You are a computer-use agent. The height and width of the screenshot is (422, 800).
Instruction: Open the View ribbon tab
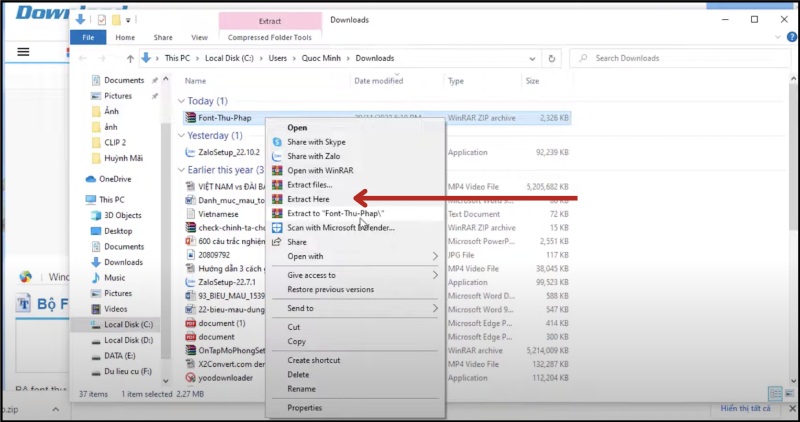click(x=199, y=37)
